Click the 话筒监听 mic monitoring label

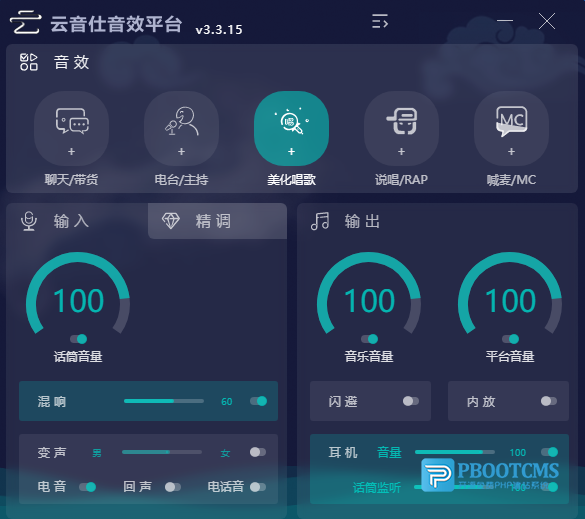377,487
